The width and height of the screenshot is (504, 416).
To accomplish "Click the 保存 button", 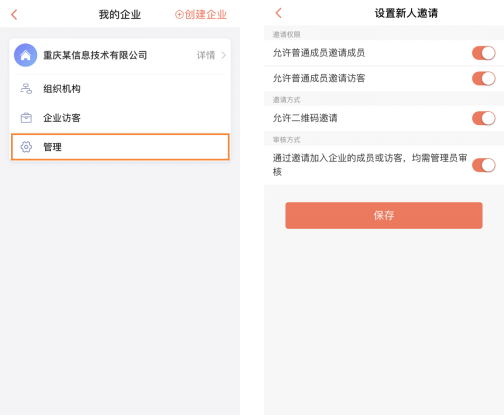I will click(384, 215).
